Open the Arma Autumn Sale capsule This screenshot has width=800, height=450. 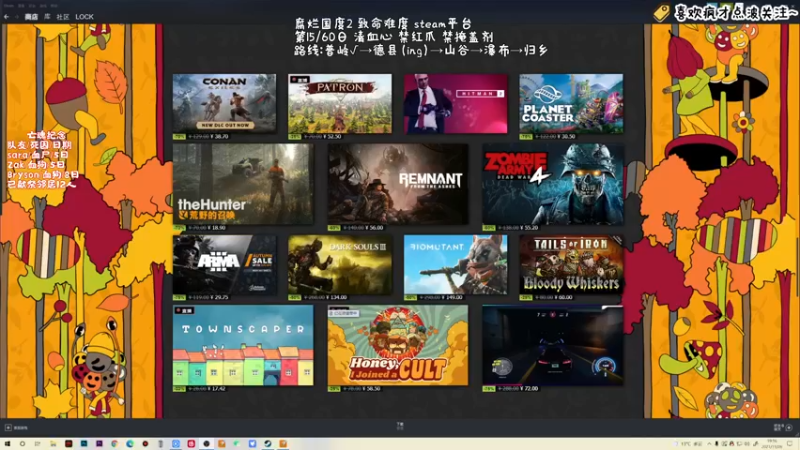224,265
